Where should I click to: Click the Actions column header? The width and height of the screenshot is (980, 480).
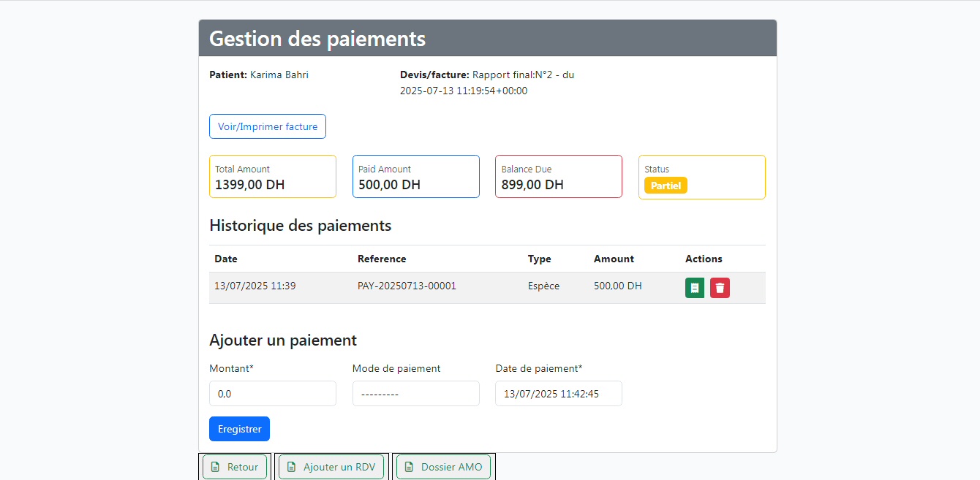click(704, 259)
